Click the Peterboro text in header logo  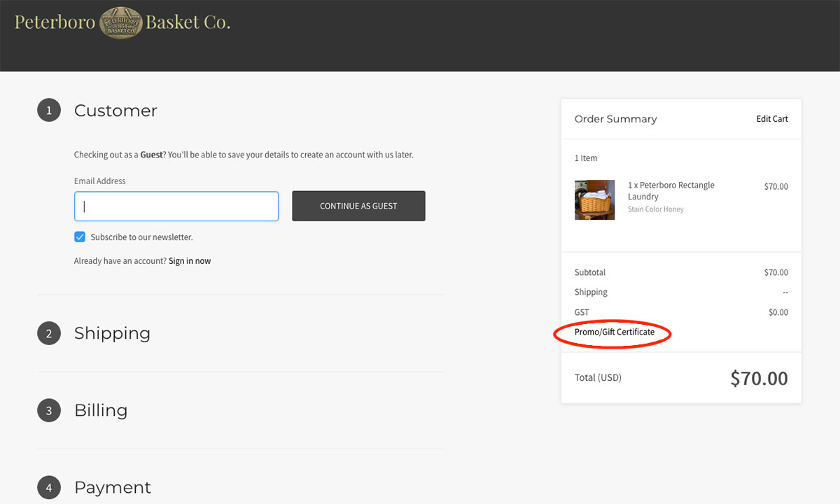coord(55,22)
